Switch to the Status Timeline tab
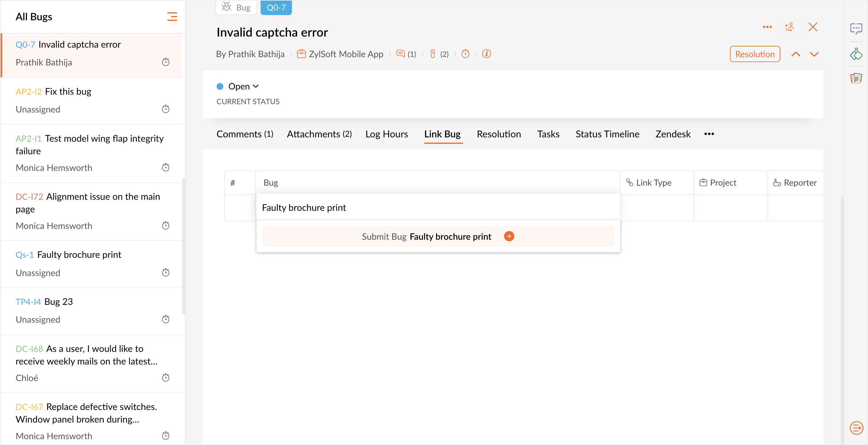This screenshot has width=868, height=445. point(607,134)
